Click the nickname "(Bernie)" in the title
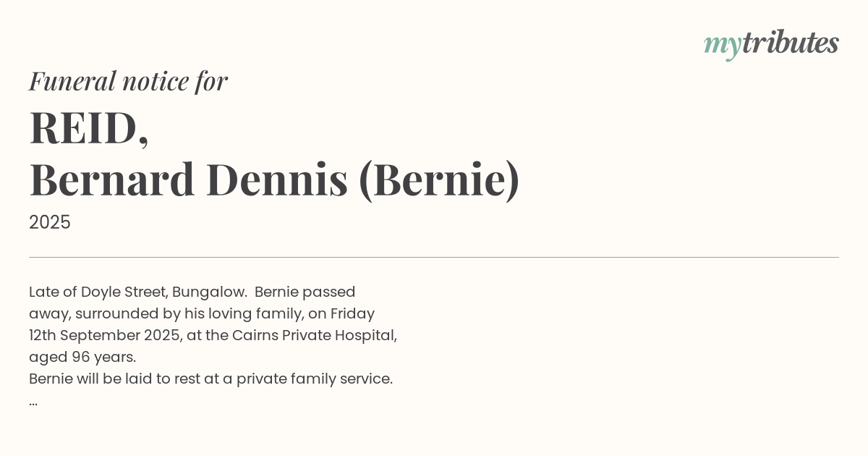868x456 pixels. coord(439,180)
